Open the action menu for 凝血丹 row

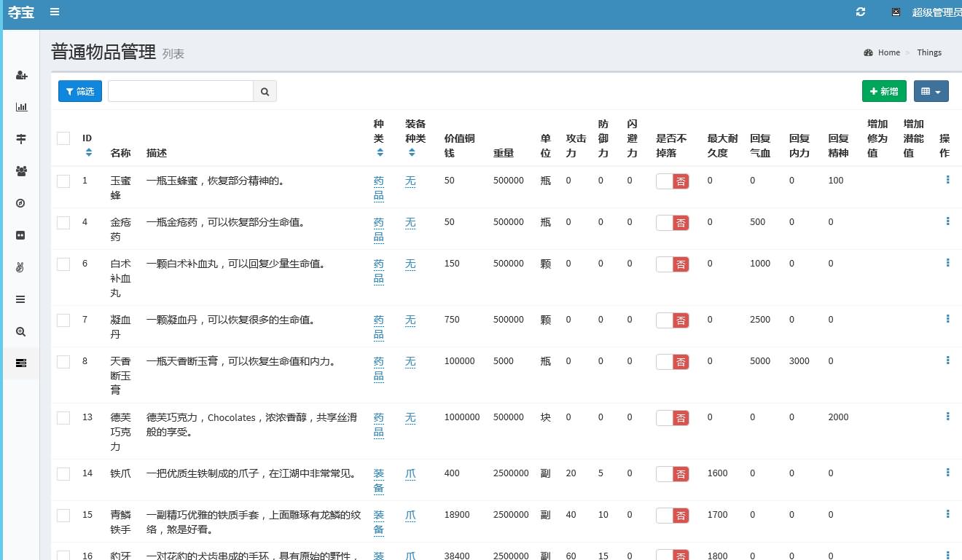click(947, 319)
